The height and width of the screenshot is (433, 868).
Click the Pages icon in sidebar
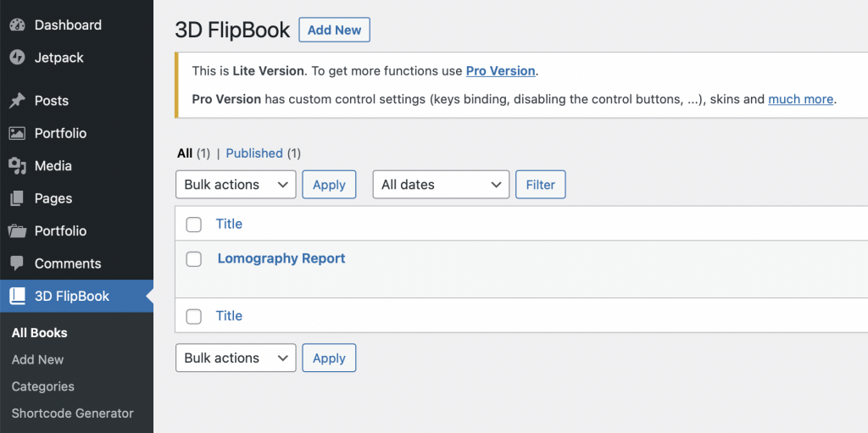pos(17,198)
